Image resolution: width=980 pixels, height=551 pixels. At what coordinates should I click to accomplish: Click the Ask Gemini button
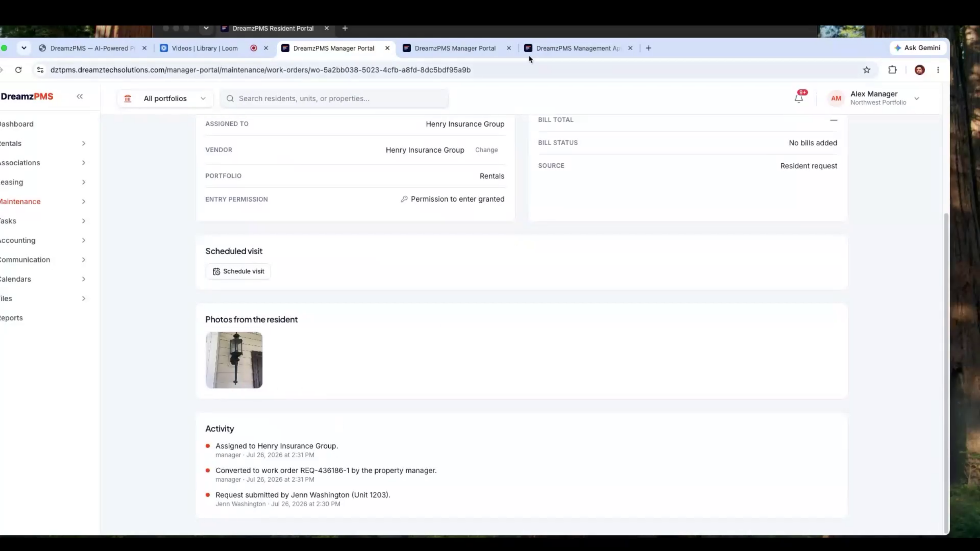tap(918, 48)
